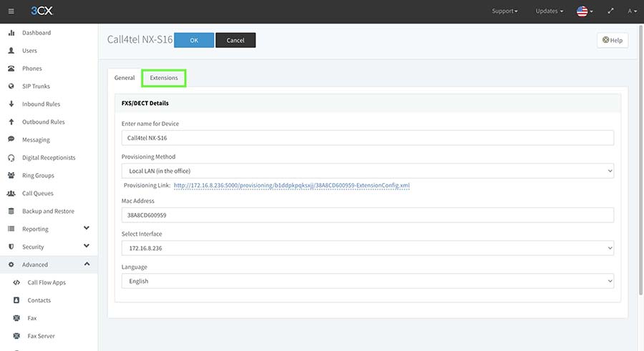The image size is (644, 351).
Task: Click the 'Provisioning Link:' label
Action: point(147,186)
